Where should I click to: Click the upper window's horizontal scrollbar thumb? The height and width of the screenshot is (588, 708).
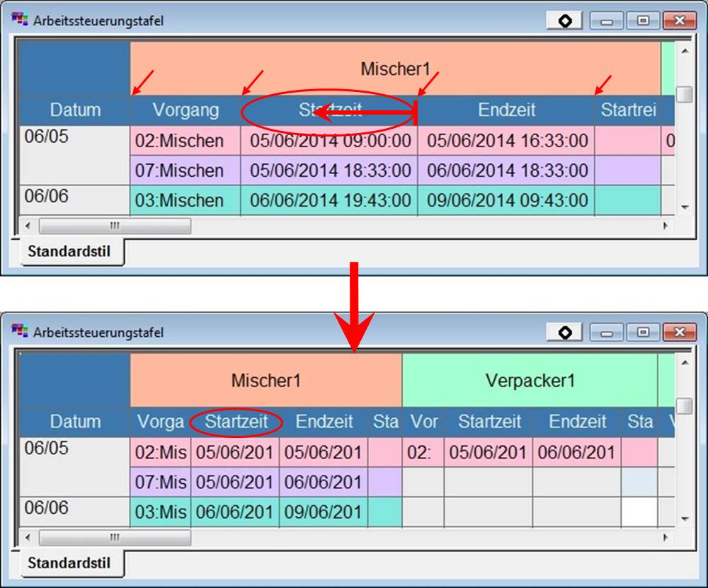[114, 226]
